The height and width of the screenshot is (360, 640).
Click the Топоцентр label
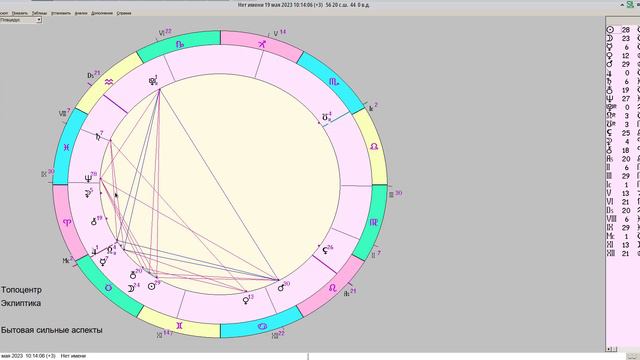click(x=21, y=290)
